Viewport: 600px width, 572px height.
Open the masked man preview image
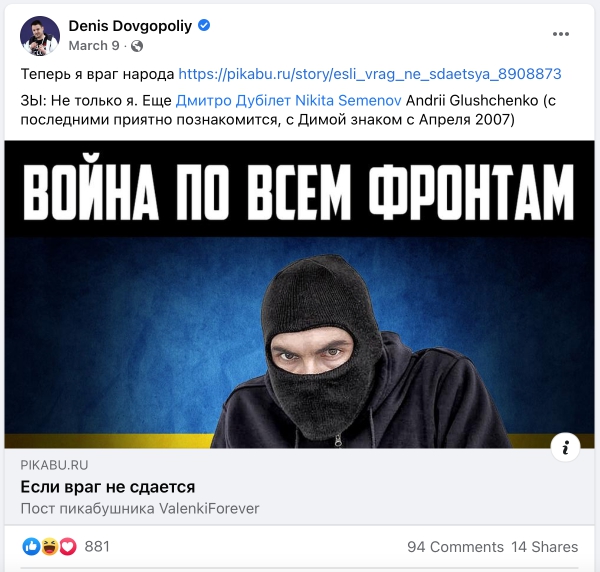click(300, 295)
